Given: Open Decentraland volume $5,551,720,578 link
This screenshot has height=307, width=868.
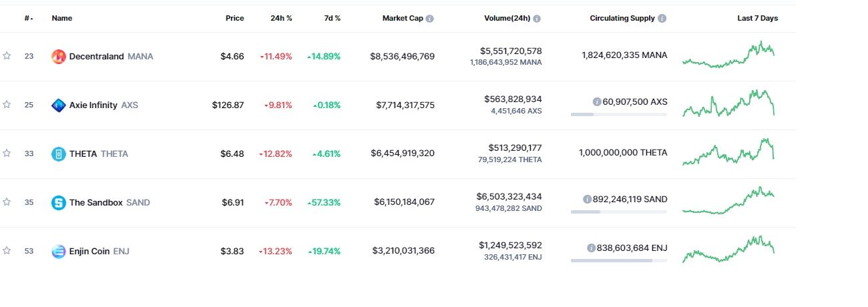Looking at the screenshot, I should coord(511,51).
